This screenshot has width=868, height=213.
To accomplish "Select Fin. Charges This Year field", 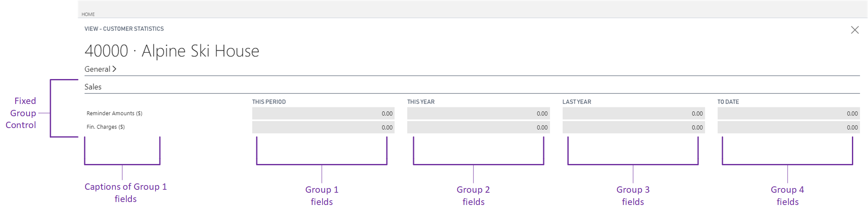I will click(x=478, y=127).
